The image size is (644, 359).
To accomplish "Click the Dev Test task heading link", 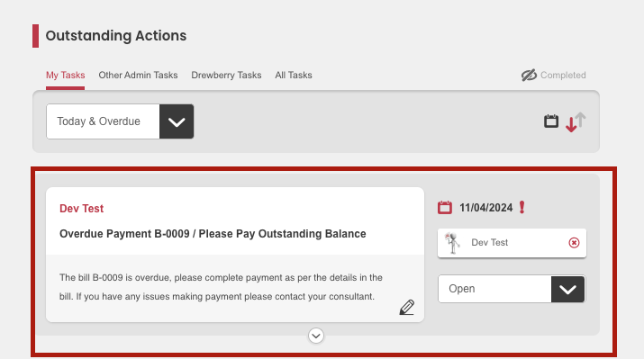I will click(81, 209).
